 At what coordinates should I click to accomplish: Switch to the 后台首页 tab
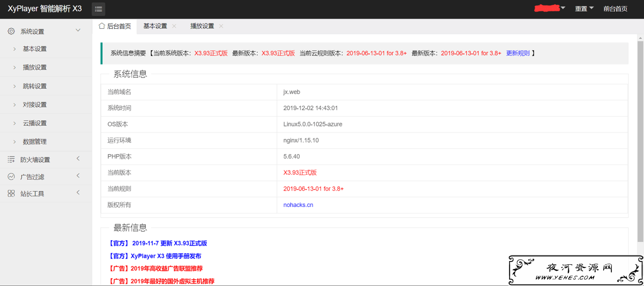115,26
